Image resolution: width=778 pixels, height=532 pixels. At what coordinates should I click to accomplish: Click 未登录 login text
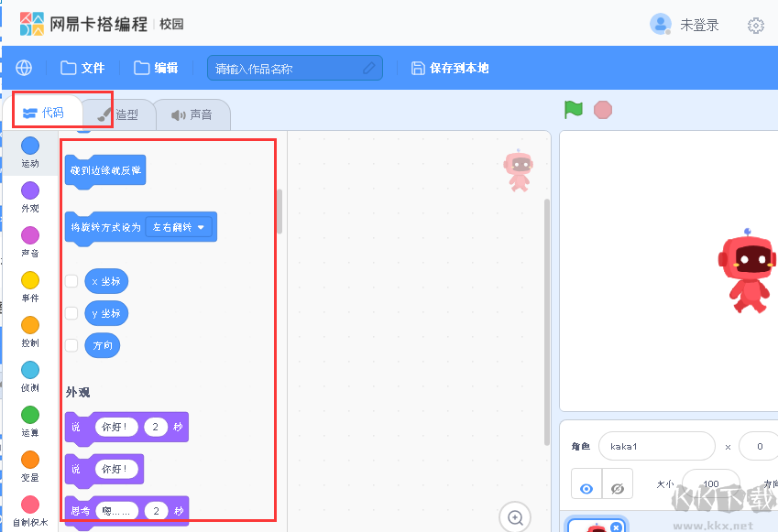[x=699, y=25]
